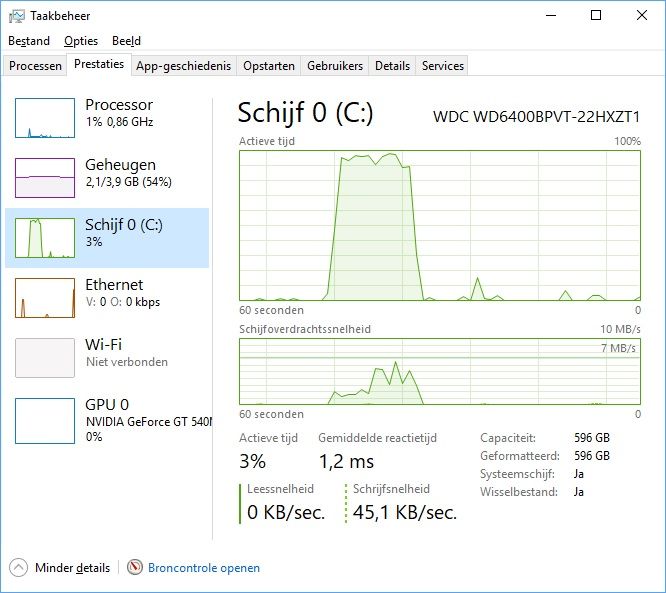The width and height of the screenshot is (666, 593).
Task: Switch to the App-geschiedenis tab
Action: pos(183,66)
